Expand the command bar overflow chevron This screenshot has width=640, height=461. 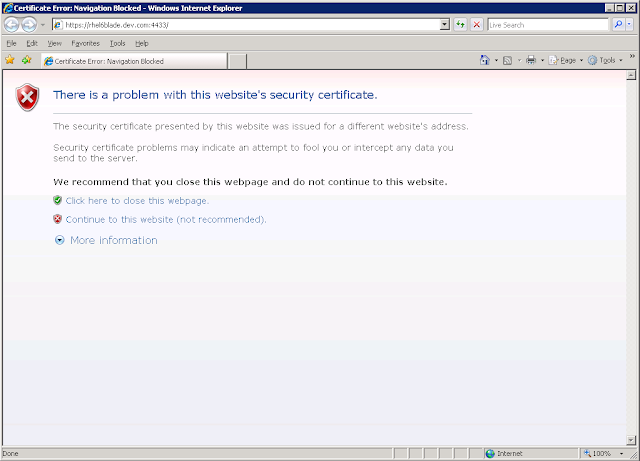coord(632,56)
